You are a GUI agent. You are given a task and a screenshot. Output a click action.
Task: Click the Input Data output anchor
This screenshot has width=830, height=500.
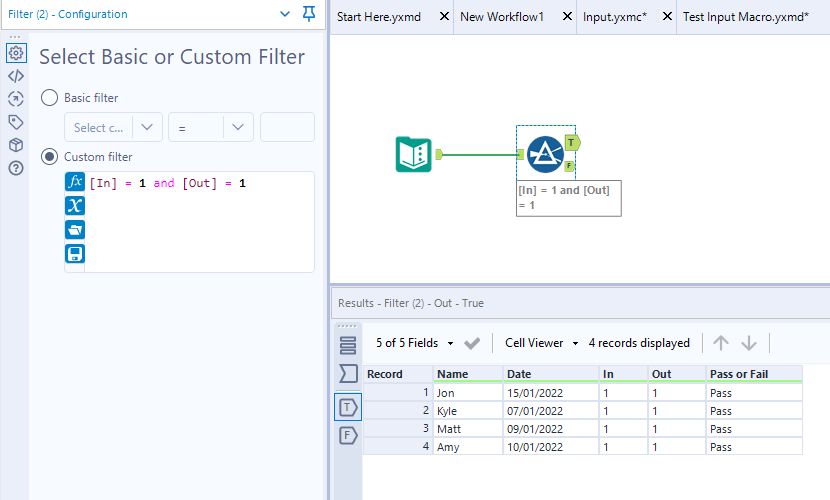coord(439,154)
